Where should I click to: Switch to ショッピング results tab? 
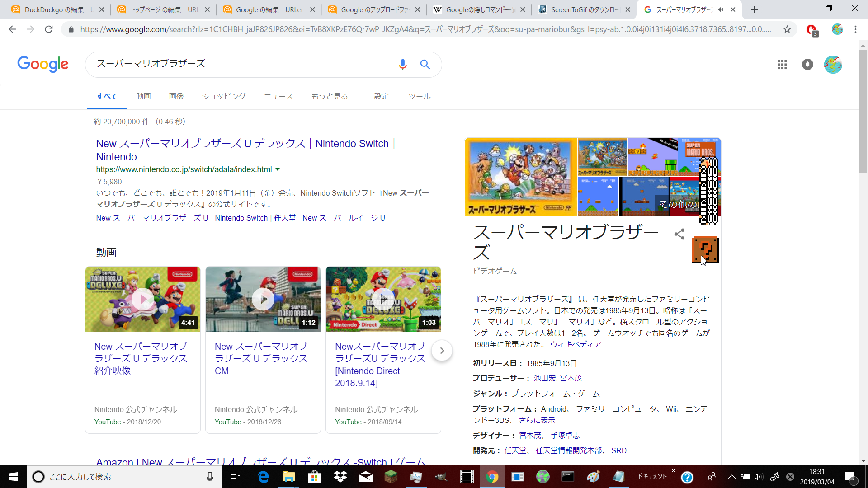[x=224, y=96]
